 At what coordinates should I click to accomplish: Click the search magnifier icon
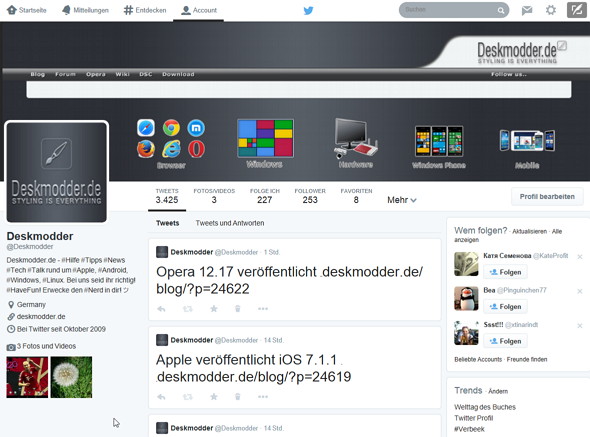500,11
